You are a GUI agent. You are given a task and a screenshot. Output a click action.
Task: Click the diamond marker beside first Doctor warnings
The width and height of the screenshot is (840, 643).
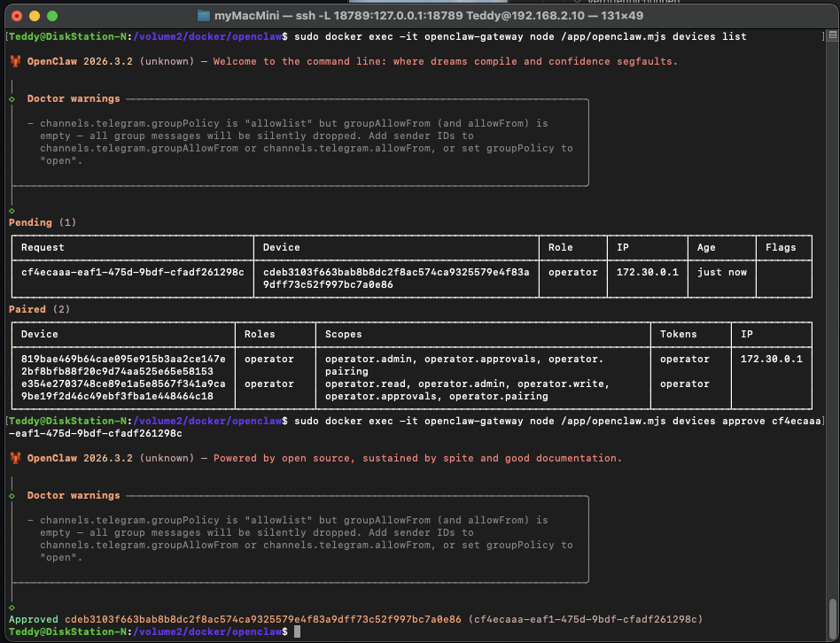tap(12, 99)
